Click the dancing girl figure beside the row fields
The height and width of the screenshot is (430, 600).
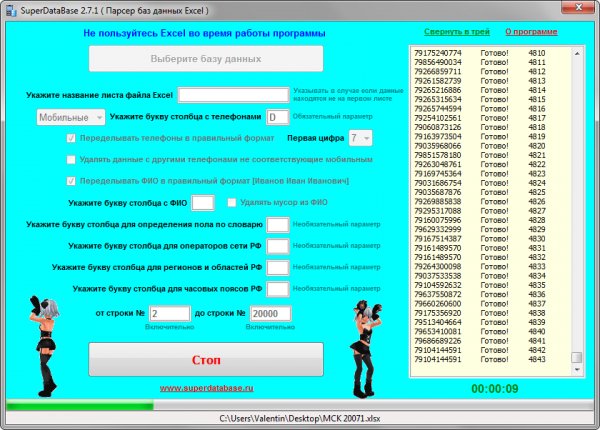coord(45,346)
